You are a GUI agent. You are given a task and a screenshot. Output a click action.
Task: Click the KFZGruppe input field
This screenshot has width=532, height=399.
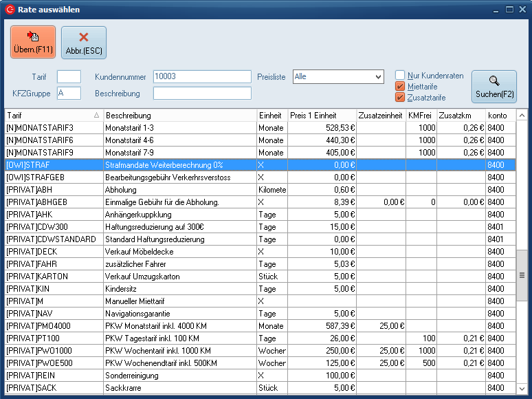[69, 93]
